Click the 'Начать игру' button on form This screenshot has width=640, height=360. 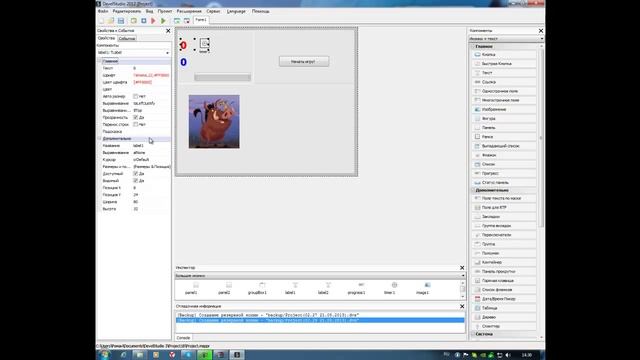pos(304,61)
